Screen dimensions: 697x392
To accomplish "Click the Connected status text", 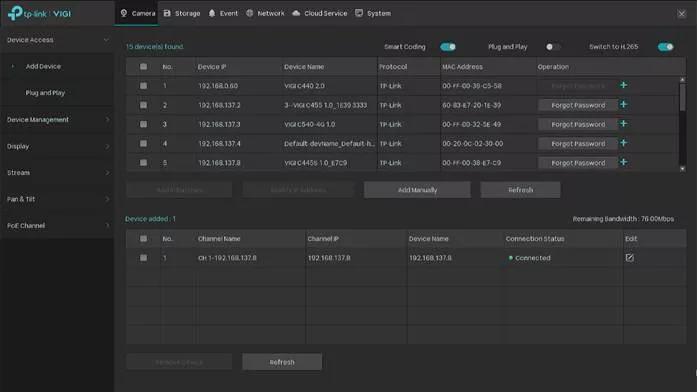I will (x=533, y=258).
